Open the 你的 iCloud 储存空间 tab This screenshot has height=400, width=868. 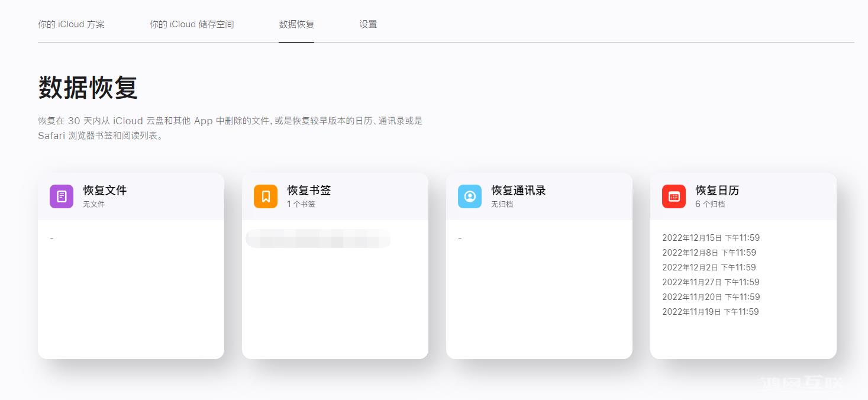pos(192,24)
